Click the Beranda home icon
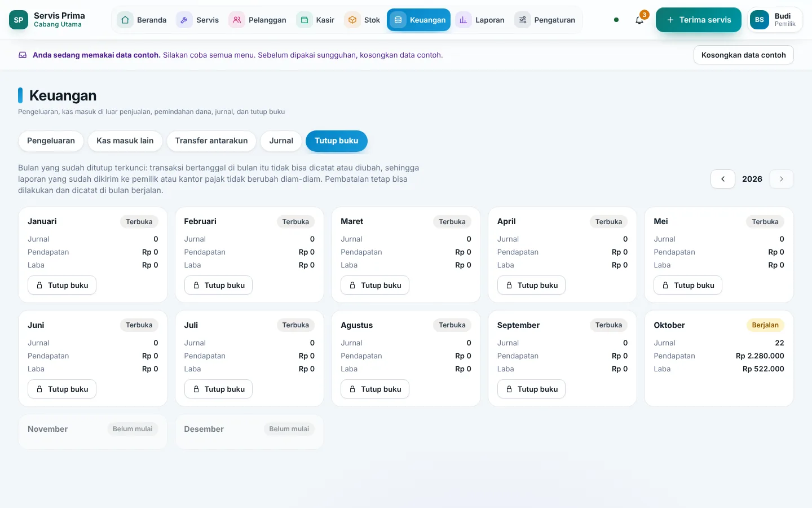Image resolution: width=812 pixels, height=508 pixels. (125, 20)
